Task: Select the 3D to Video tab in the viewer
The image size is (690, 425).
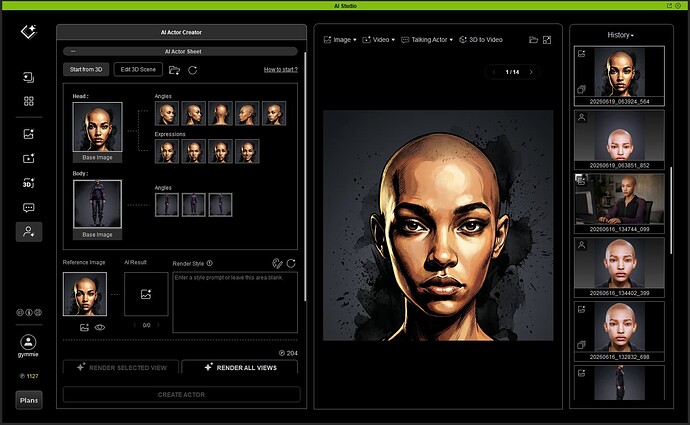Action: (x=481, y=40)
